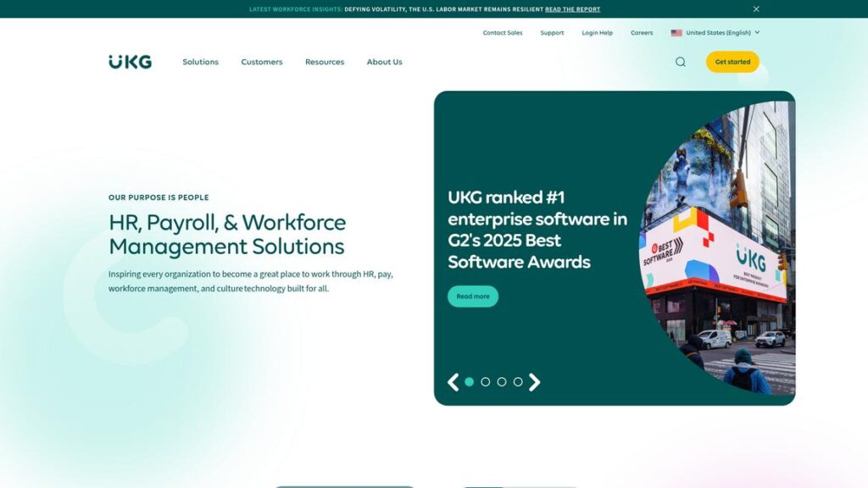Select the first carousel dot
This screenshot has height=488, width=868.
470,382
